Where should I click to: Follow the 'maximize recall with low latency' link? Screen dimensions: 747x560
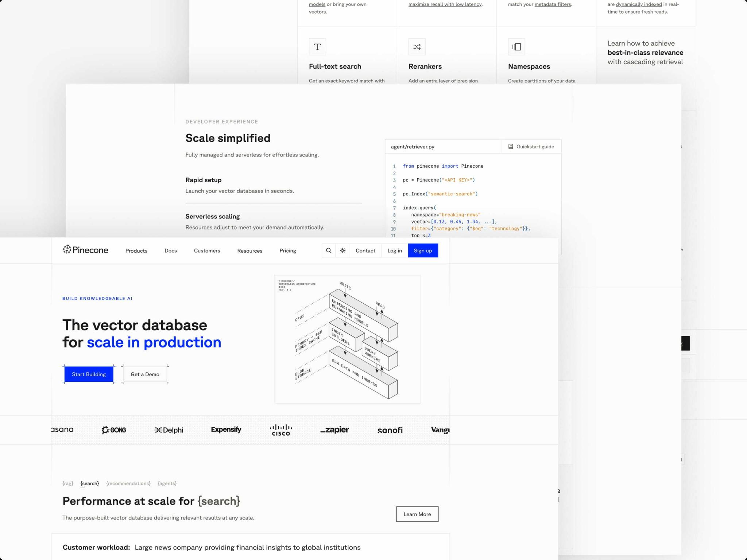(x=445, y=4)
